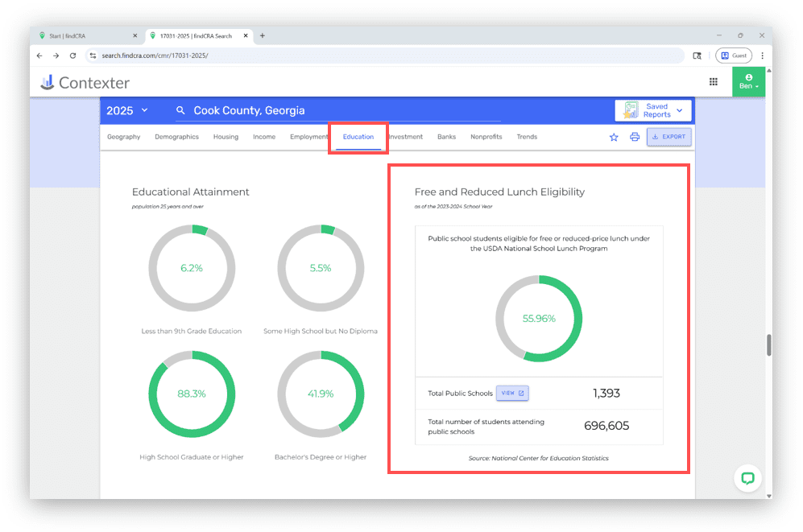Expand the Ben user account menu
The width and height of the screenshot is (803, 532).
point(748,82)
